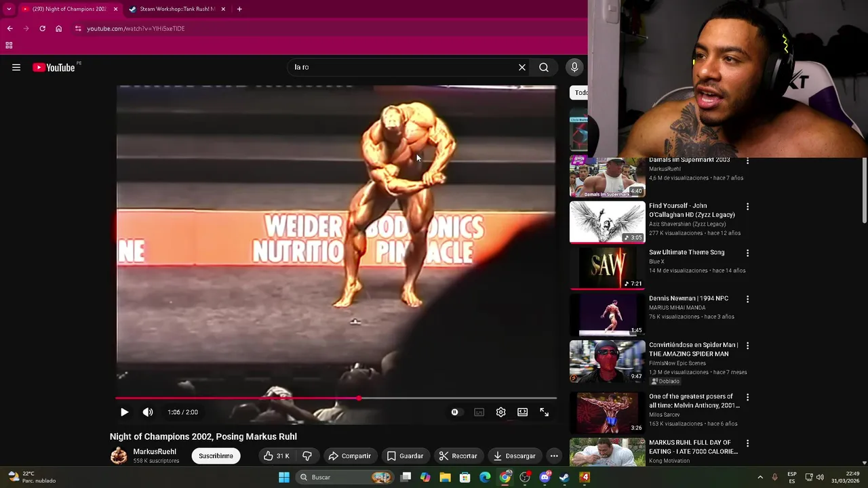Open Discord from the taskbar
The image size is (868, 488).
[x=545, y=477]
